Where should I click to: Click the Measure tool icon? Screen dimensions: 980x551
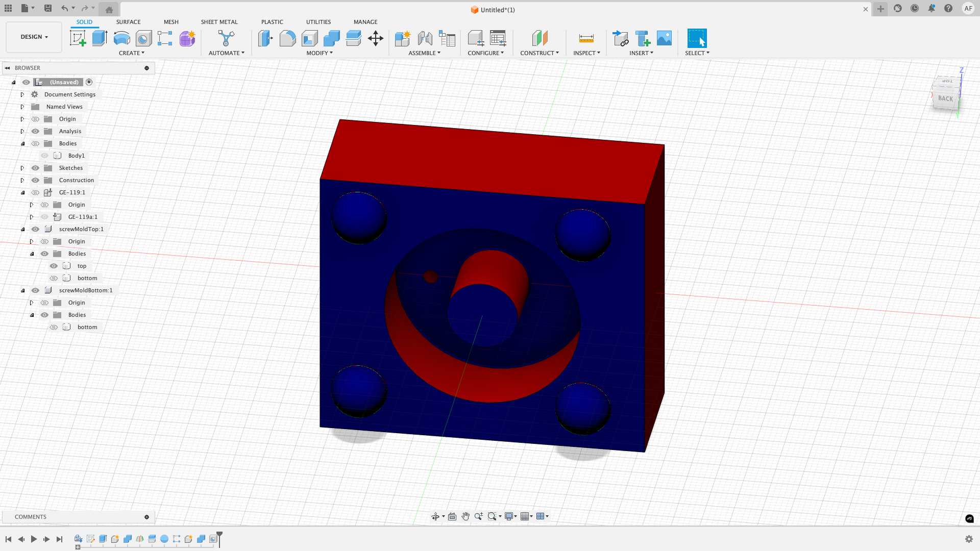(x=586, y=38)
